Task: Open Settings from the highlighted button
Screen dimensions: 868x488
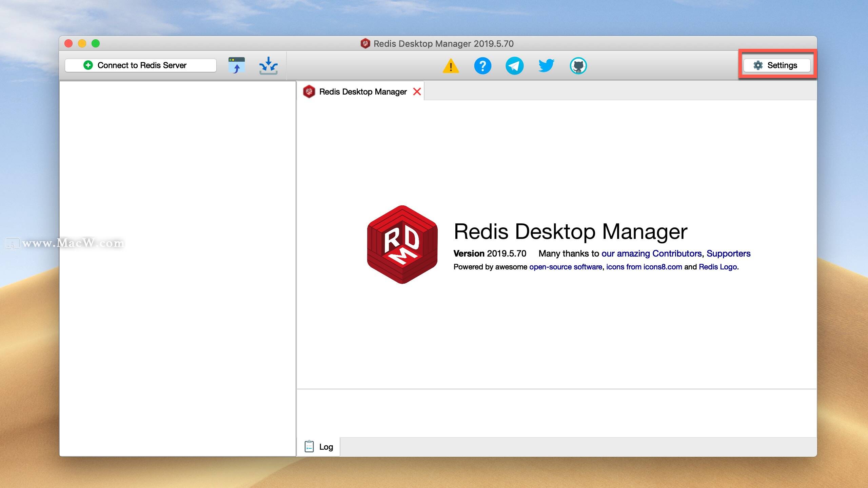Action: (x=777, y=65)
